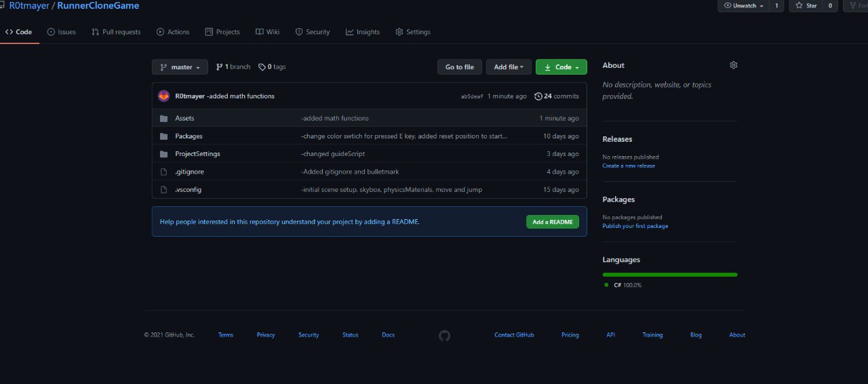Viewport: 868px width, 384px height.
Task: Click the C# 100.0% language entry
Action: point(623,285)
